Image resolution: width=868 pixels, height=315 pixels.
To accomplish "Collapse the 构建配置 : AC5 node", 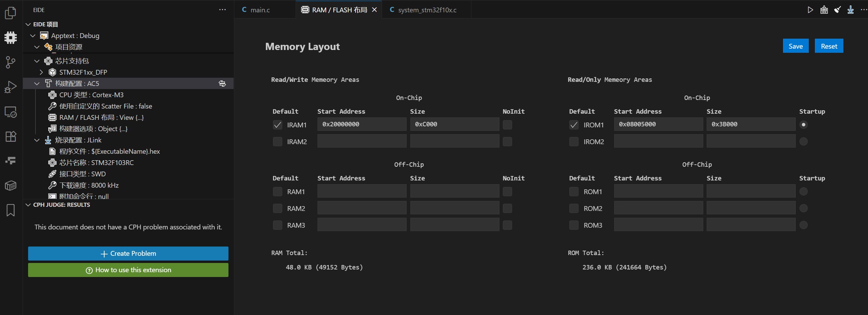I will (x=37, y=84).
